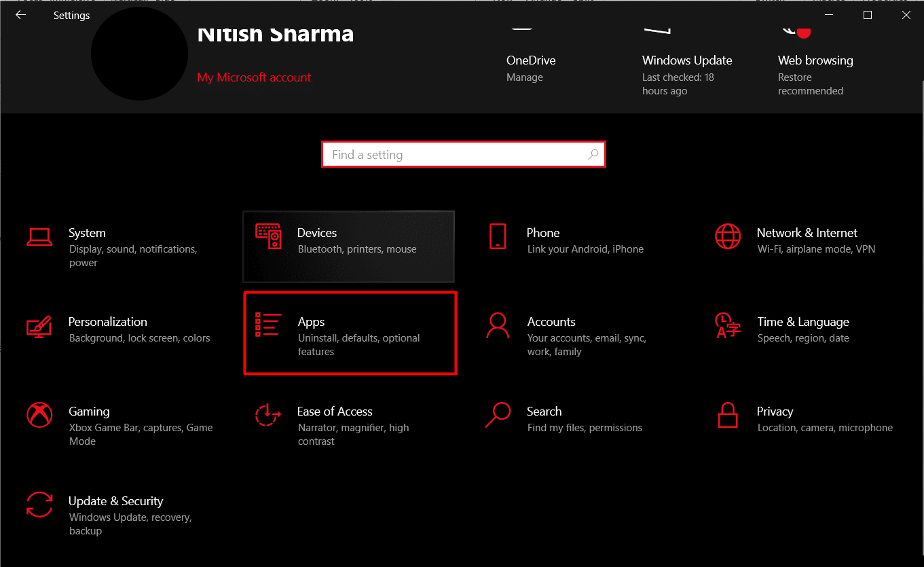Image resolution: width=924 pixels, height=567 pixels.
Task: Click 'Location, camera, microphone' description
Action: [x=825, y=428]
